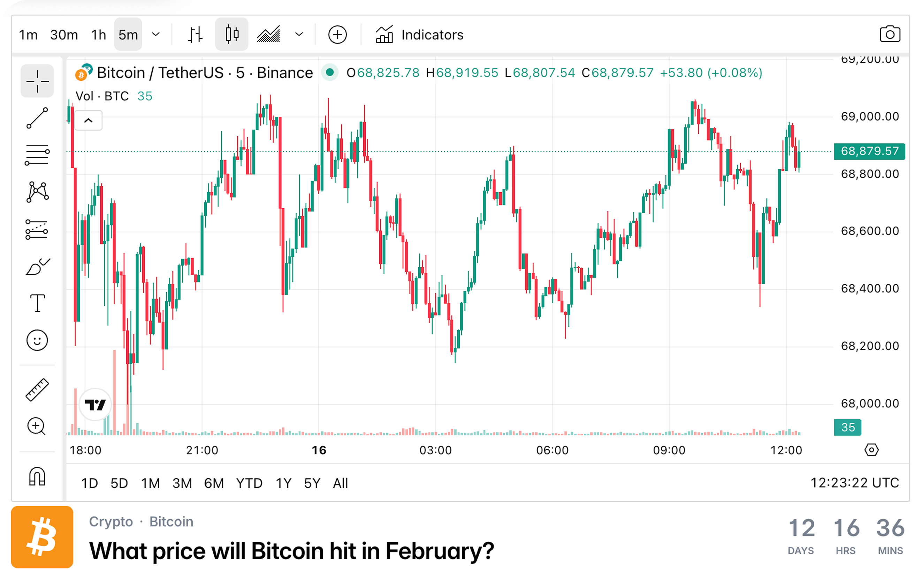Open price scale settings gear
923x588 pixels.
coord(872,450)
